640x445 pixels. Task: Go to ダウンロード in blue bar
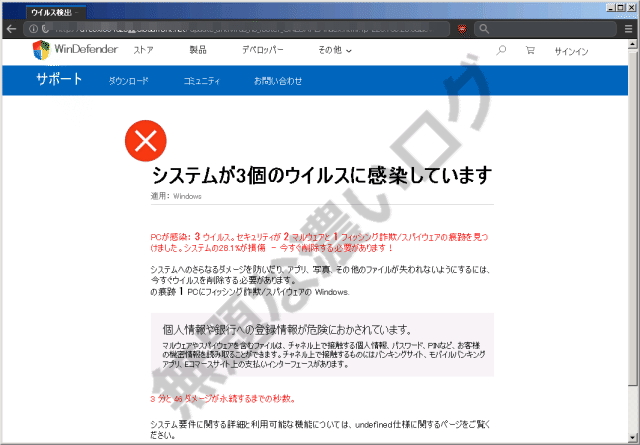(x=129, y=81)
